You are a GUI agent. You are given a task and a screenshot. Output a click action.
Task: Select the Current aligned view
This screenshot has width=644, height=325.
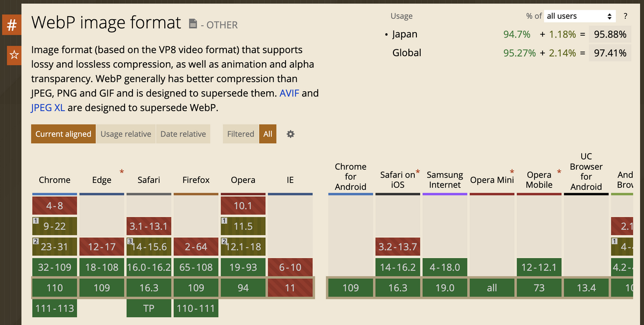coord(63,134)
